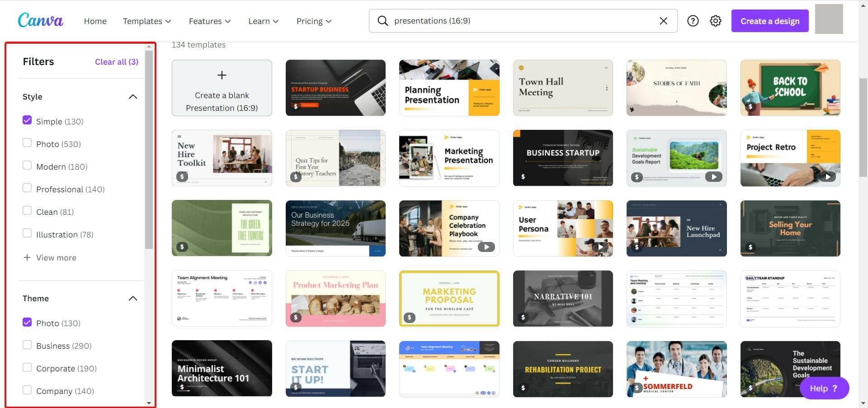Click the dollar badge on Selling Your Home
The width and height of the screenshot is (868, 408).
point(750,247)
